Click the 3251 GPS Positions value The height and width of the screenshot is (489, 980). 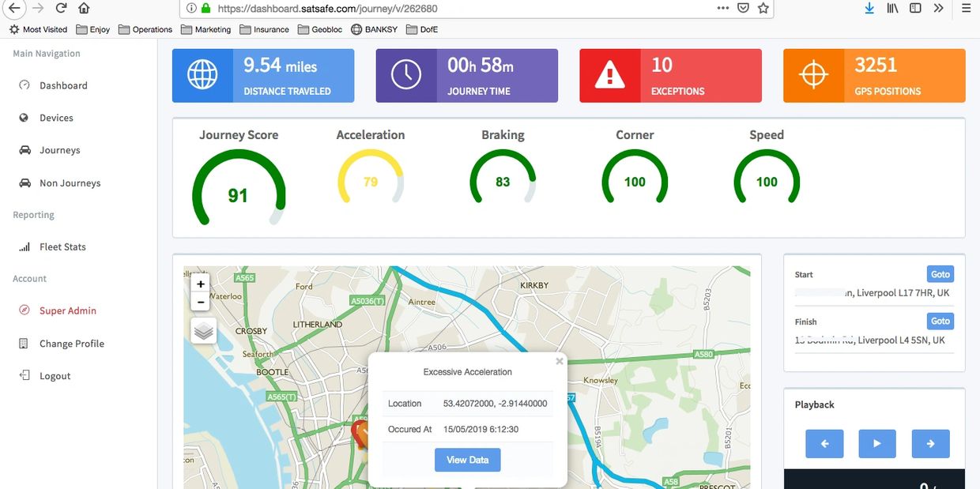pos(876,65)
